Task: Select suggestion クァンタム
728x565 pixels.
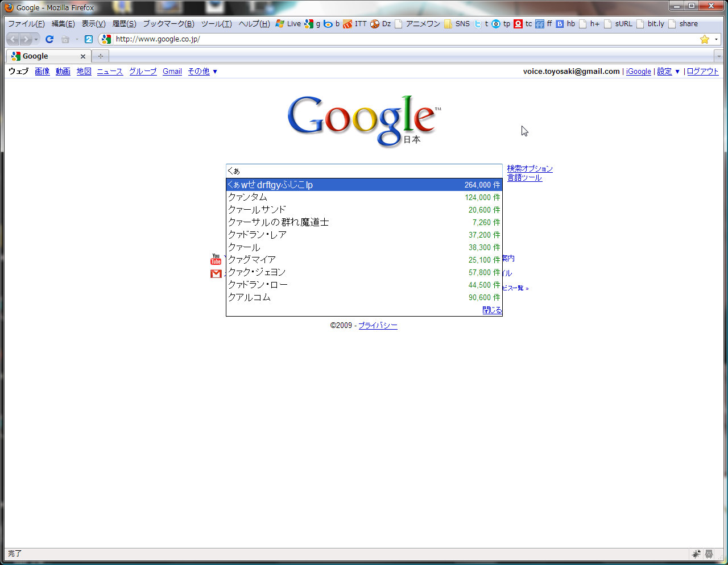Action: tap(364, 197)
